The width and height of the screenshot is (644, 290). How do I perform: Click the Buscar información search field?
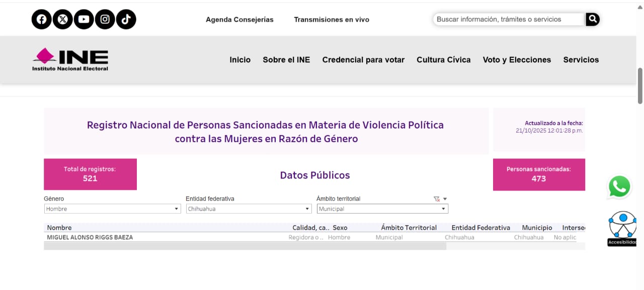[508, 20]
